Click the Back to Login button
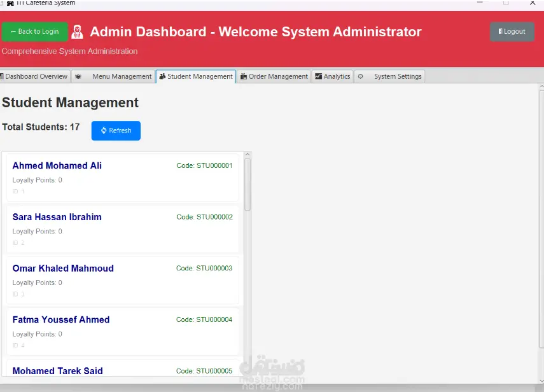This screenshot has width=544, height=392. (x=35, y=32)
